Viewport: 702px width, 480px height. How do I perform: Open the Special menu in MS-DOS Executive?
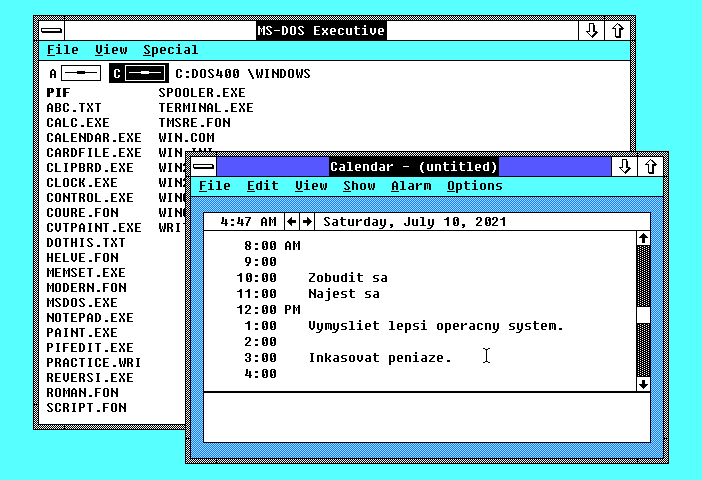tap(170, 50)
